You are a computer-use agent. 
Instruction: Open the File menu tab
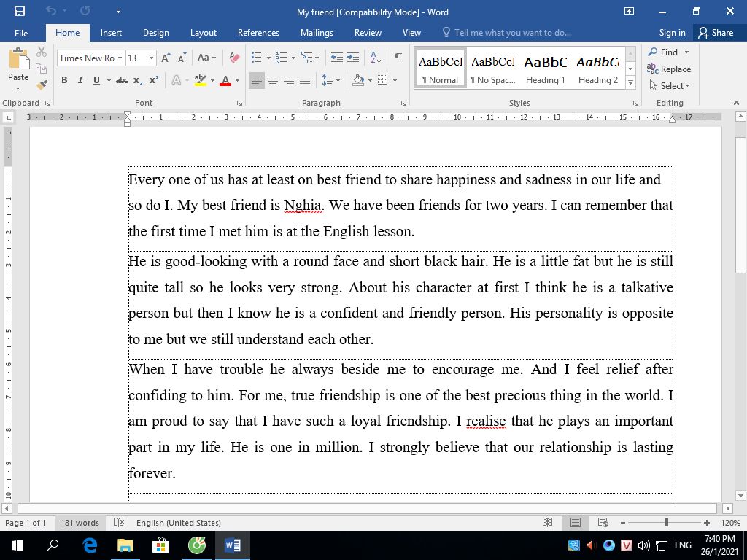pyautogui.click(x=21, y=33)
